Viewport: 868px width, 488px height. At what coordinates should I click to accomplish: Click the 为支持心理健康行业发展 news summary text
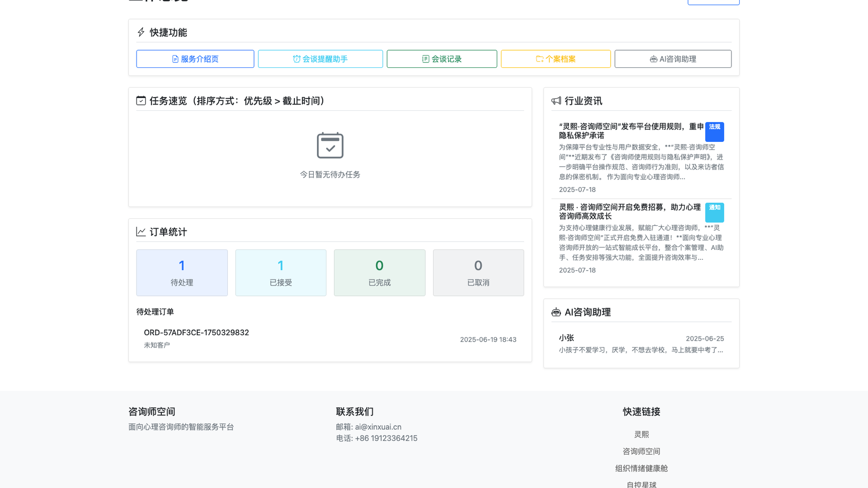tap(641, 243)
